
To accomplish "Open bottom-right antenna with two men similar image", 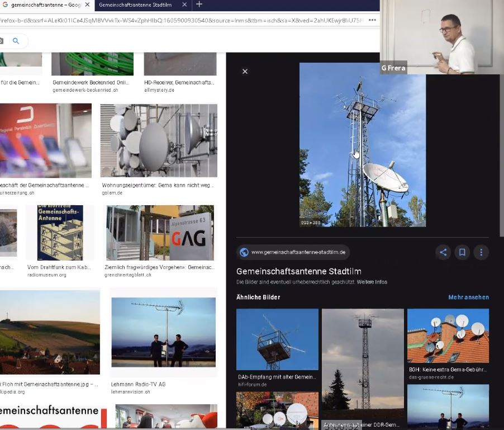I will point(448,407).
